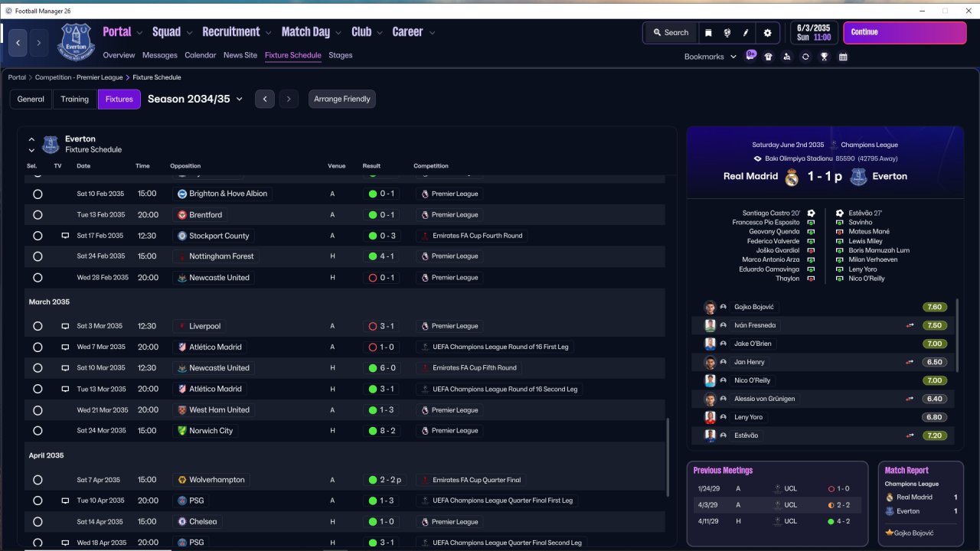980x551 pixels.
Task: Switch to the Overview tab
Action: pos(119,55)
